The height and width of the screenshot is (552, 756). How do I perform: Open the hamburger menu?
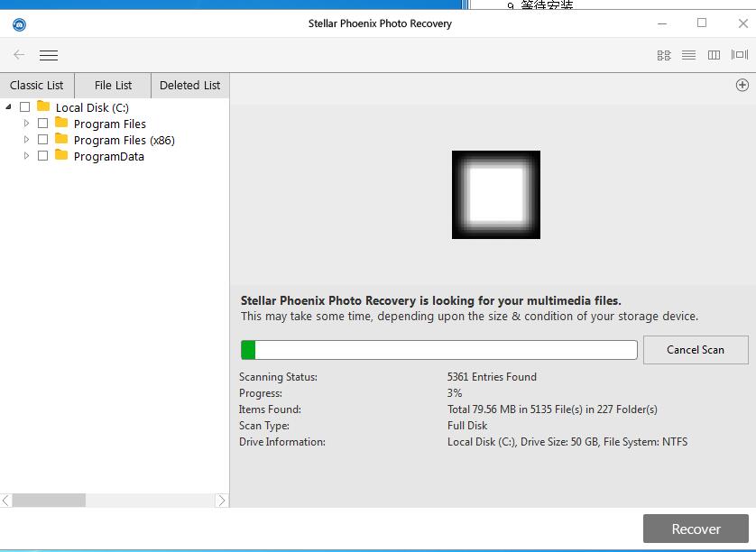point(49,55)
